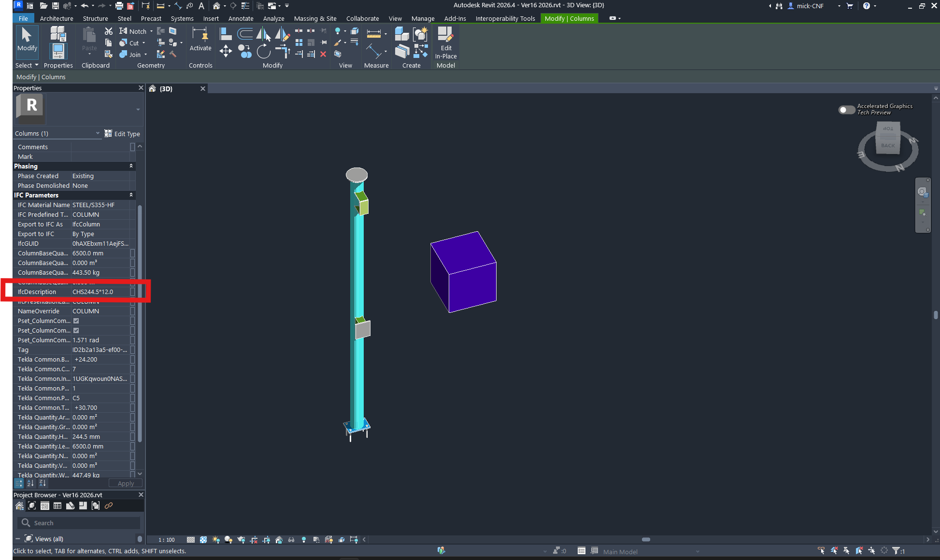Screen dimensions: 940x560
Task: Expand the Select panel dropdown
Action: pos(27,65)
